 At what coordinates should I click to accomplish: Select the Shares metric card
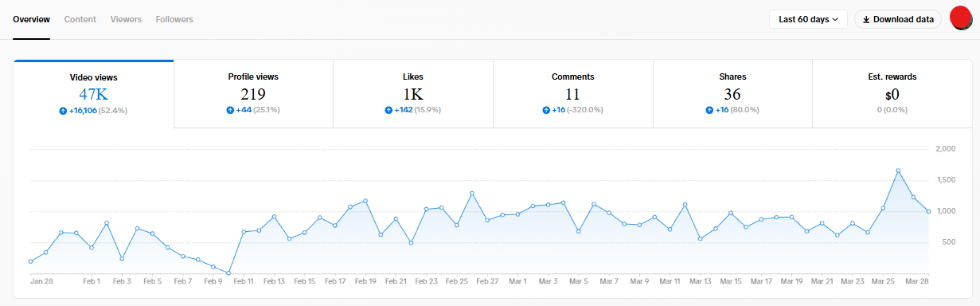tap(732, 94)
